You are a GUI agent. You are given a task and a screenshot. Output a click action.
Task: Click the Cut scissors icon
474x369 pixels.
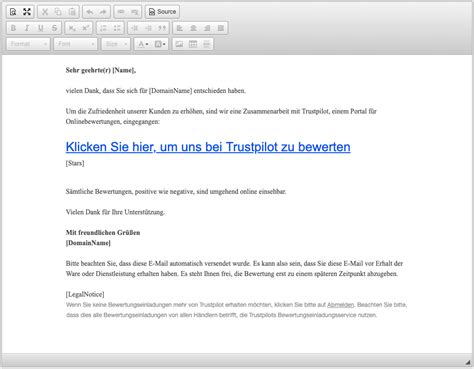[x=45, y=12]
